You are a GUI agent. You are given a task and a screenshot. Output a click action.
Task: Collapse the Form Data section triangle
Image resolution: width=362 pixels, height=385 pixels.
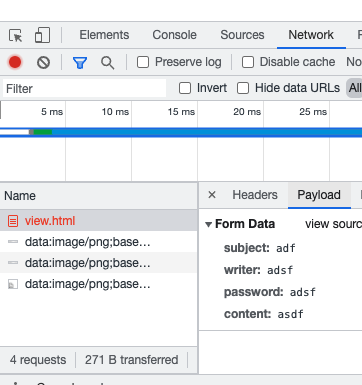(209, 224)
